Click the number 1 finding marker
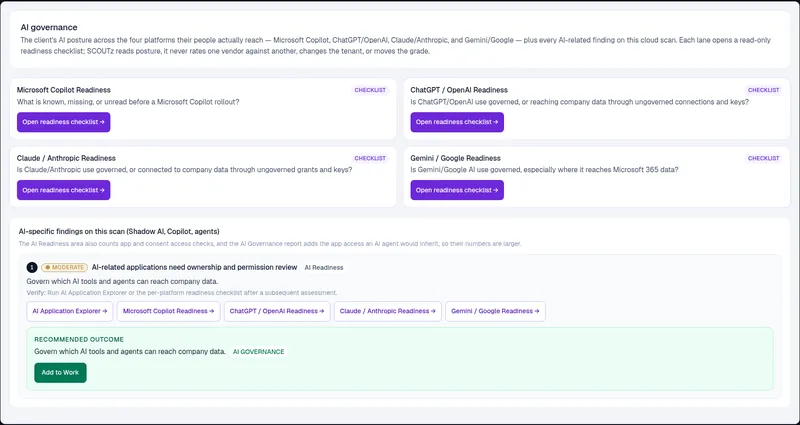800x425 pixels. coord(32,267)
